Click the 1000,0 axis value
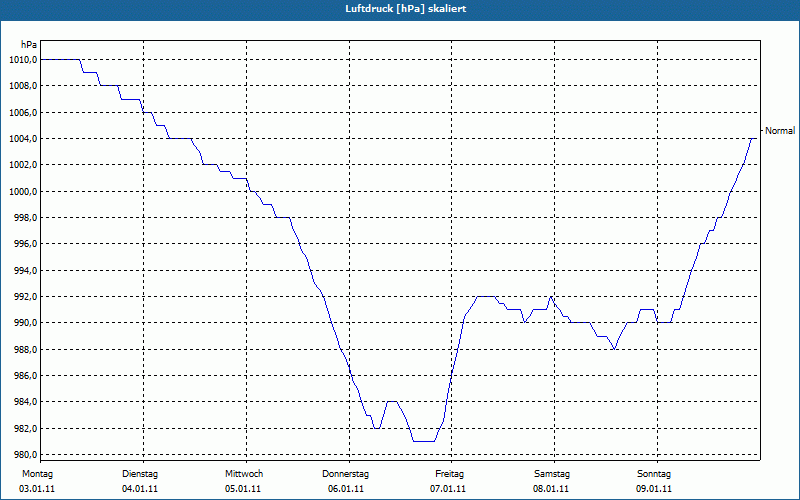 coord(23,191)
